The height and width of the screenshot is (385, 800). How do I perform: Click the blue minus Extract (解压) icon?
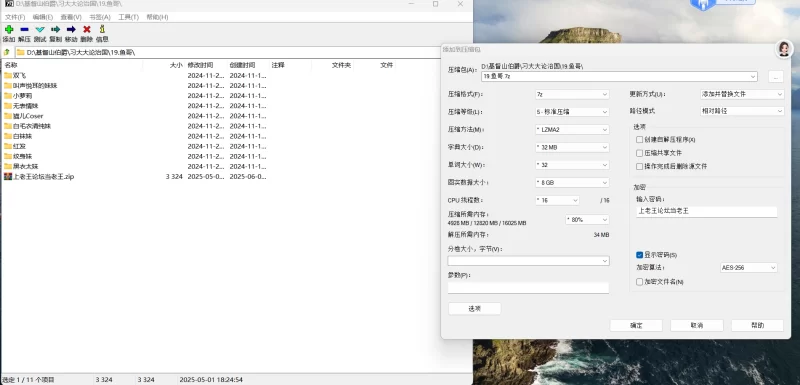click(x=24, y=30)
